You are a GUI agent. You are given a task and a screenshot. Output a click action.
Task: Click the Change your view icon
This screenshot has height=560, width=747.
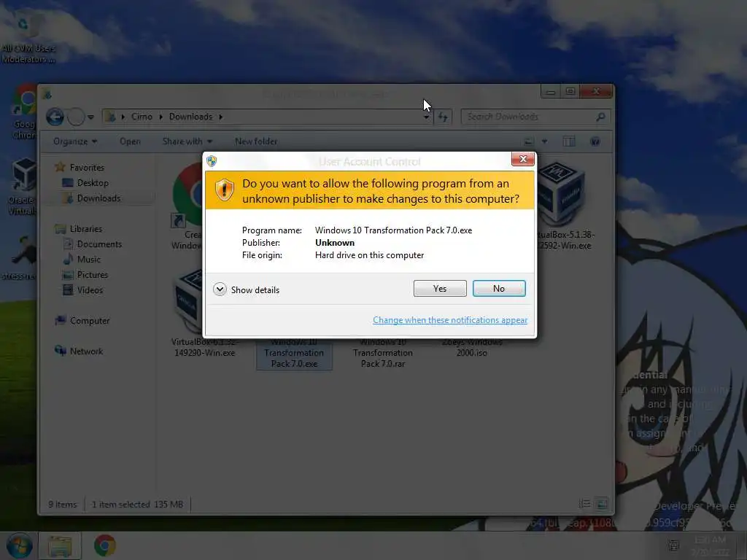click(x=528, y=141)
